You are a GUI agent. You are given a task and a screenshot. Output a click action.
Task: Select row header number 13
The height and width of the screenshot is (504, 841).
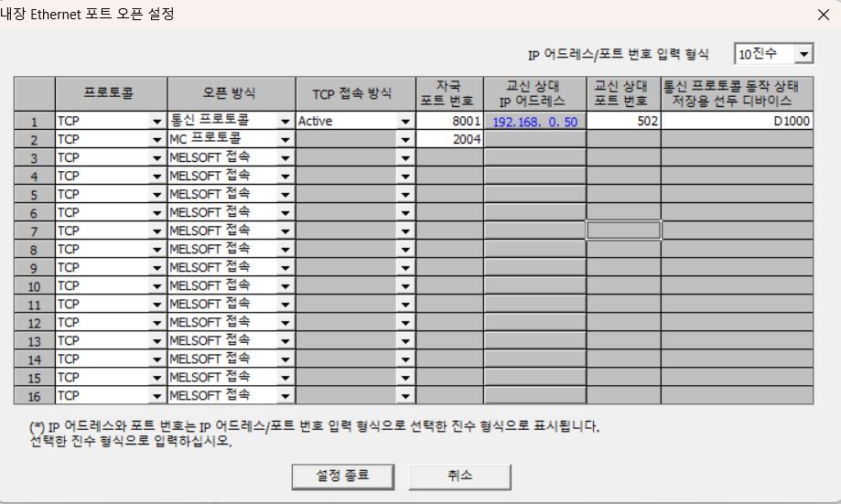click(x=35, y=341)
